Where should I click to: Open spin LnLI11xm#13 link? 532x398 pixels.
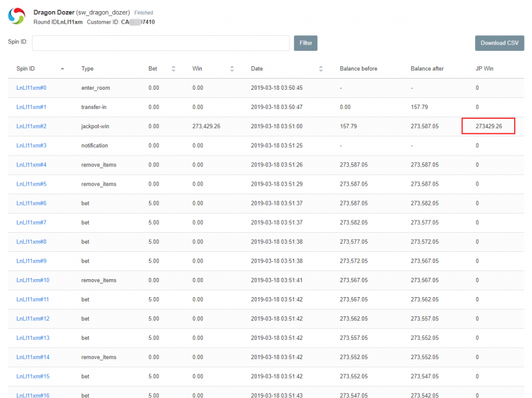pyautogui.click(x=33, y=338)
